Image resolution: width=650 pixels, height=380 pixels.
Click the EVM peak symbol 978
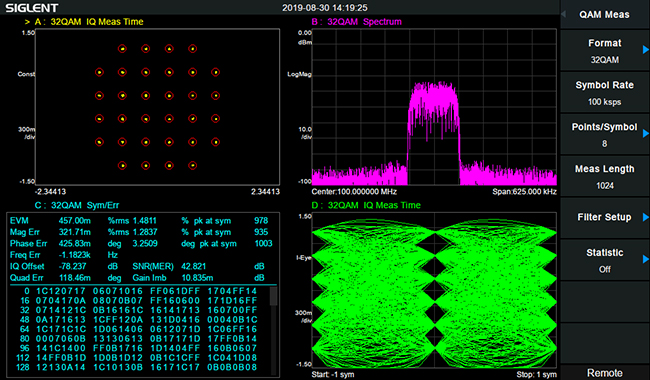(261, 220)
